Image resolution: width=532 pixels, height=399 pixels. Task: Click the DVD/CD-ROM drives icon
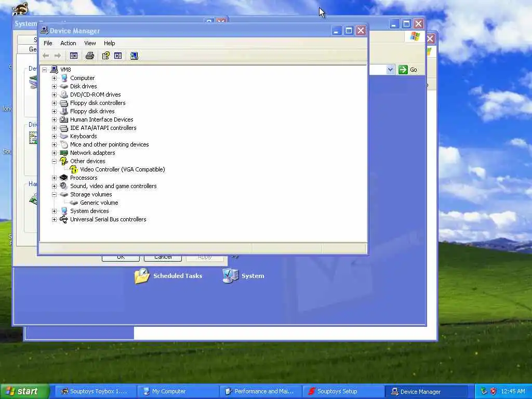[64, 95]
